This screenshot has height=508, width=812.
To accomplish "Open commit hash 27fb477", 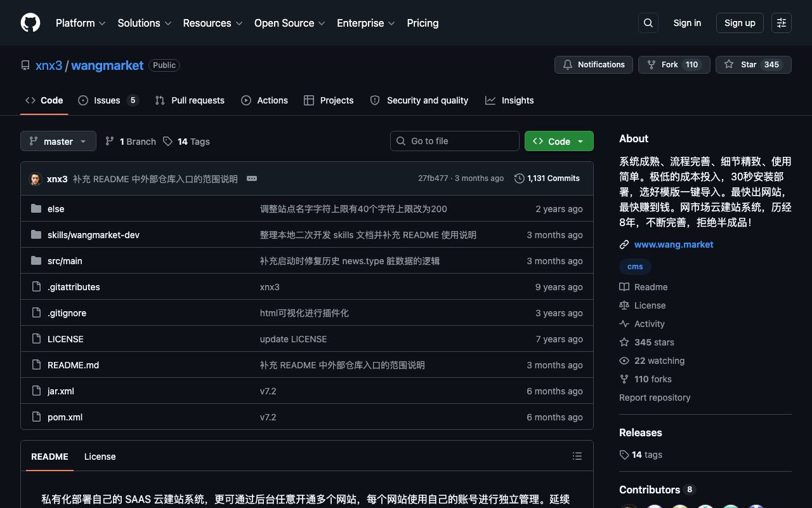I will coord(433,178).
